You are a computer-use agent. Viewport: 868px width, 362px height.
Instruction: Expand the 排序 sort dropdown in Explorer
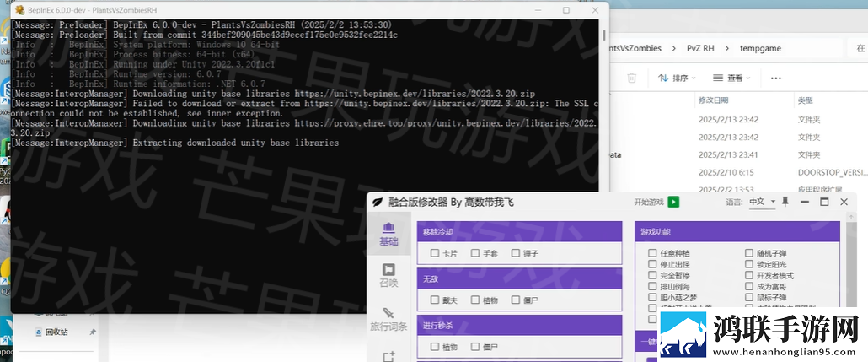pos(677,78)
